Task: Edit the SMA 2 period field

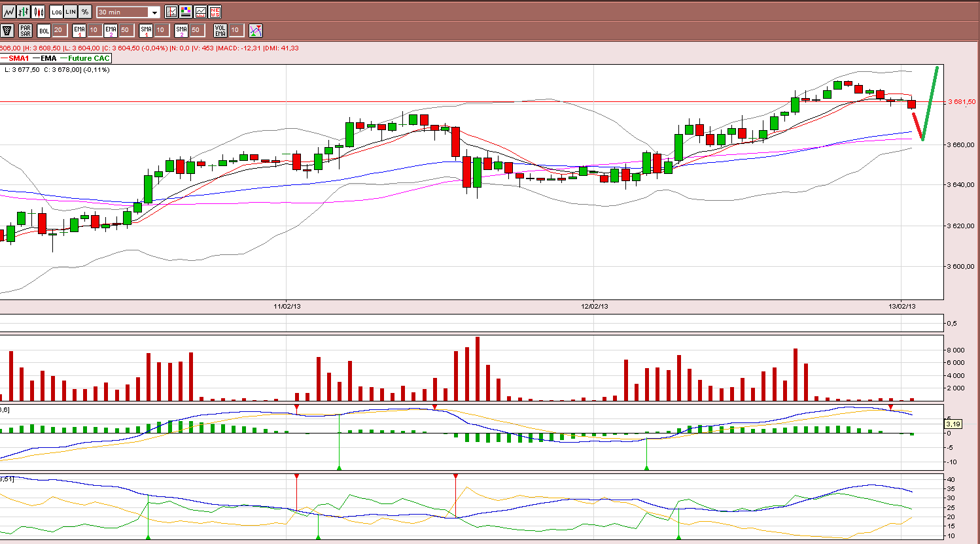Action: 196,30
